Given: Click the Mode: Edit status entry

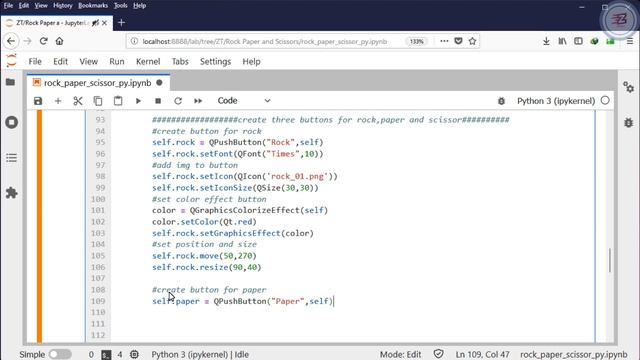Looking at the screenshot, I should click(400, 354).
